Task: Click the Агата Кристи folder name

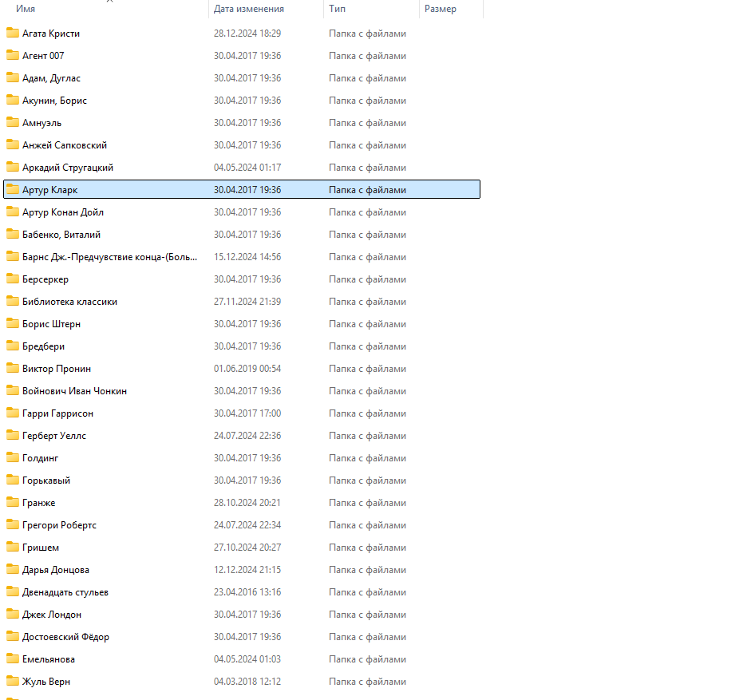Action: click(51, 33)
